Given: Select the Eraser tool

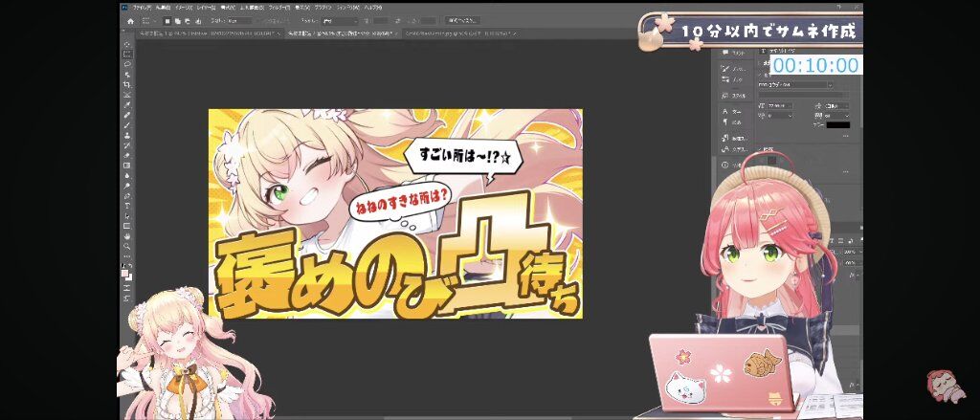Looking at the screenshot, I should coord(127,154).
